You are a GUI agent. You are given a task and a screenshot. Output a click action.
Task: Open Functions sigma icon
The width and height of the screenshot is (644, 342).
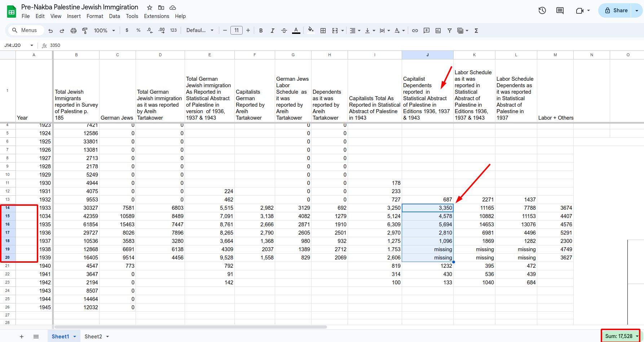[x=476, y=31]
